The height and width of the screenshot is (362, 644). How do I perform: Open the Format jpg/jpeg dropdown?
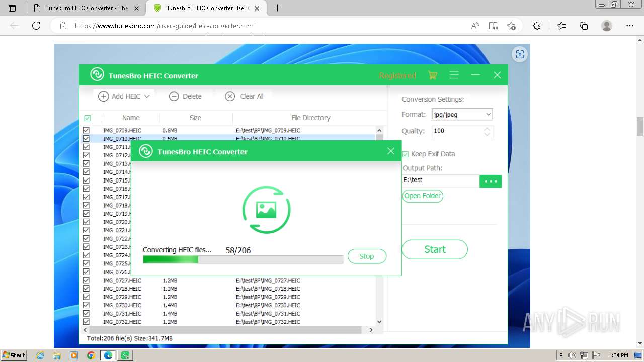(x=462, y=114)
